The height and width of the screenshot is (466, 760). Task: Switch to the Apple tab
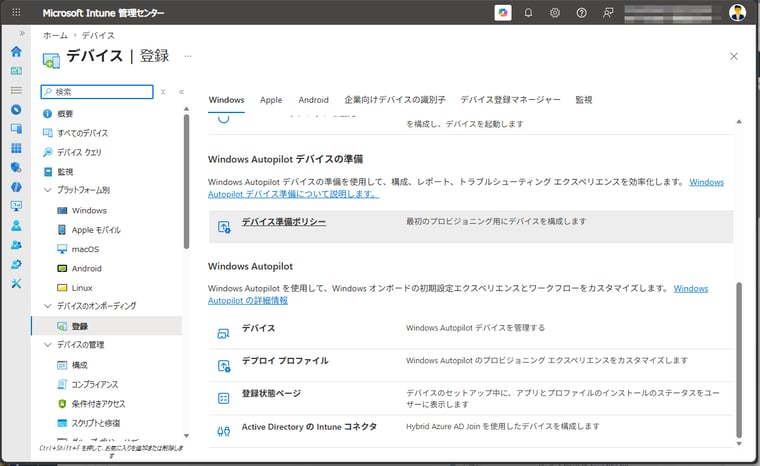point(271,100)
